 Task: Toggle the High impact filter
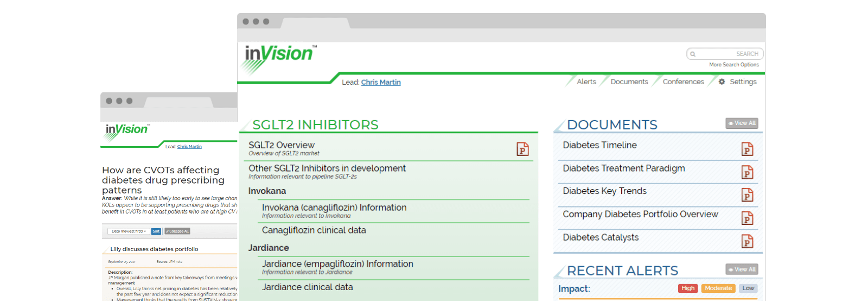coord(688,289)
